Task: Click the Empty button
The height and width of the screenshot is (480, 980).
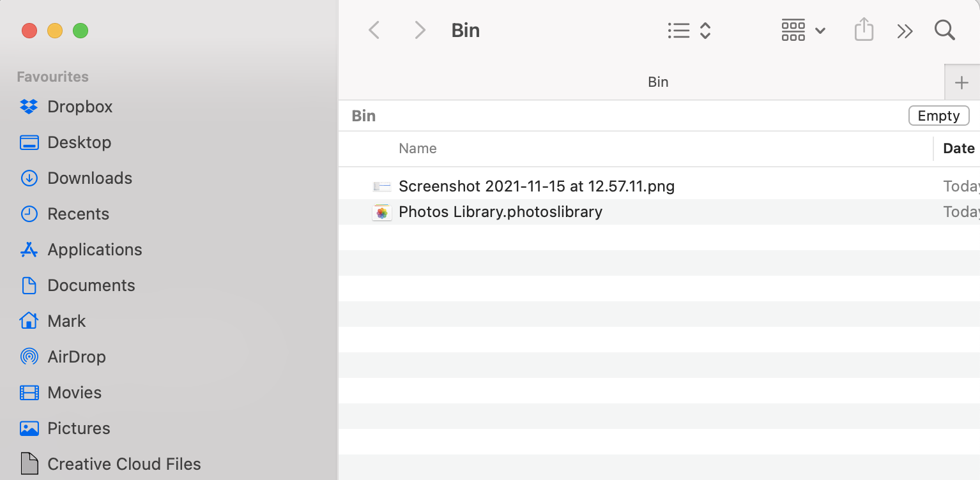Action: coord(938,116)
